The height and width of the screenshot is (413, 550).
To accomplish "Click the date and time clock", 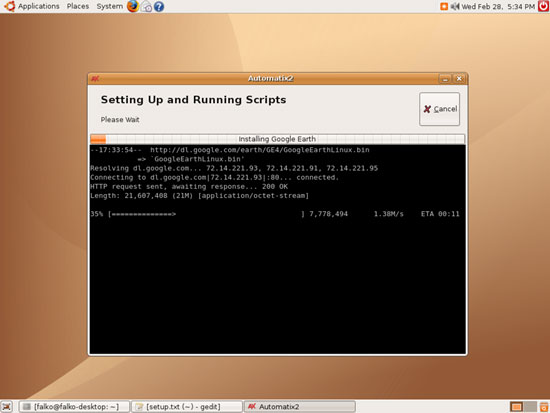I will point(498,6).
